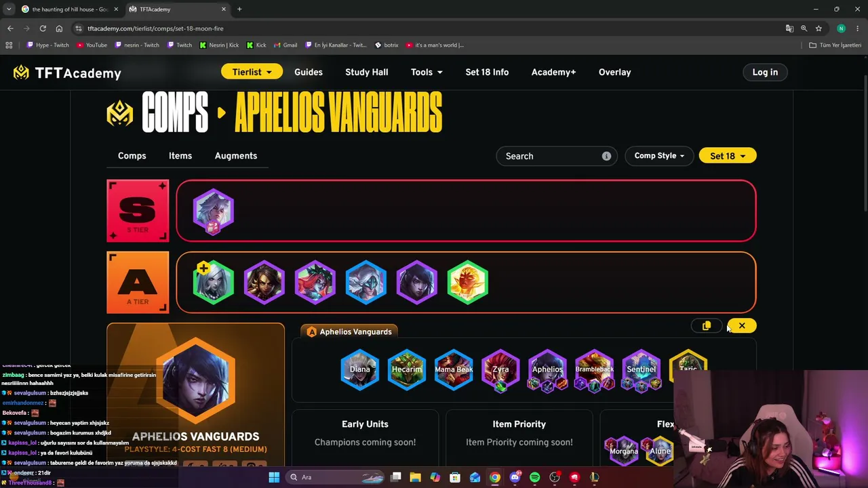Image resolution: width=868 pixels, height=488 pixels.
Task: Open the Kick bookmark
Action: [x=256, y=45]
